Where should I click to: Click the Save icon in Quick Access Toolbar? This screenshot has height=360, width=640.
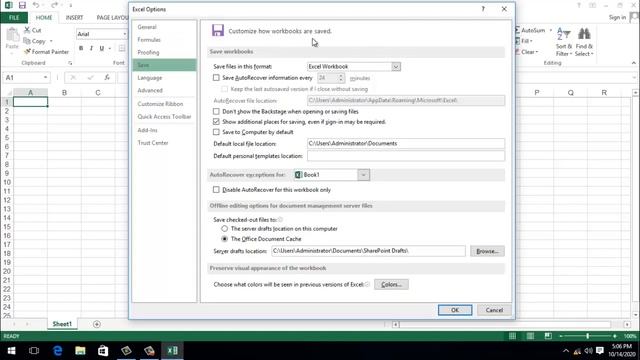click(22, 5)
